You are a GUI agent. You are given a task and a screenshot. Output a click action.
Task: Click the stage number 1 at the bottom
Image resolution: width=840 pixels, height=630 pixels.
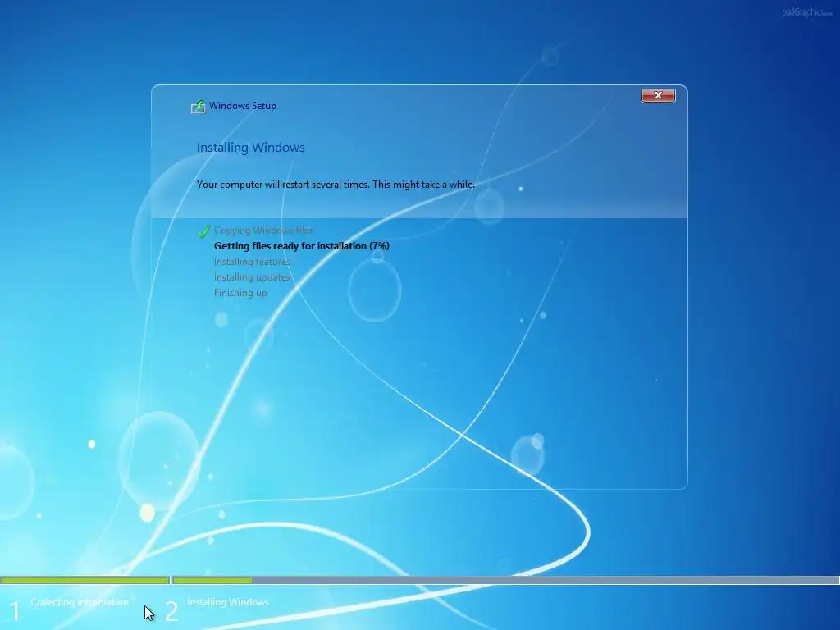15,611
